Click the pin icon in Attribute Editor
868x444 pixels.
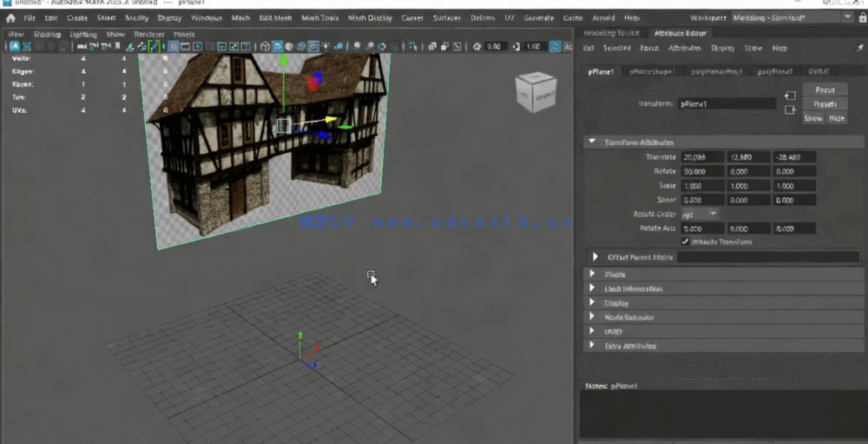(x=859, y=48)
